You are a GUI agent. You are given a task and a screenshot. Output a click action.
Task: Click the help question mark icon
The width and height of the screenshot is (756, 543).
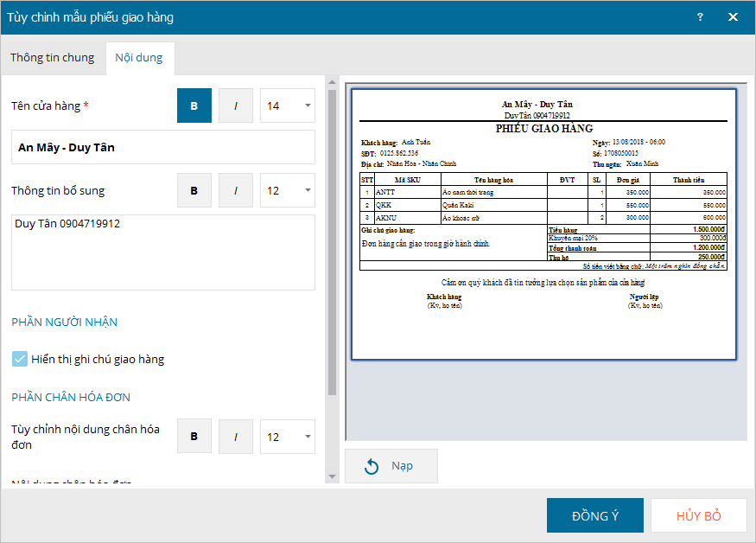coord(700,17)
